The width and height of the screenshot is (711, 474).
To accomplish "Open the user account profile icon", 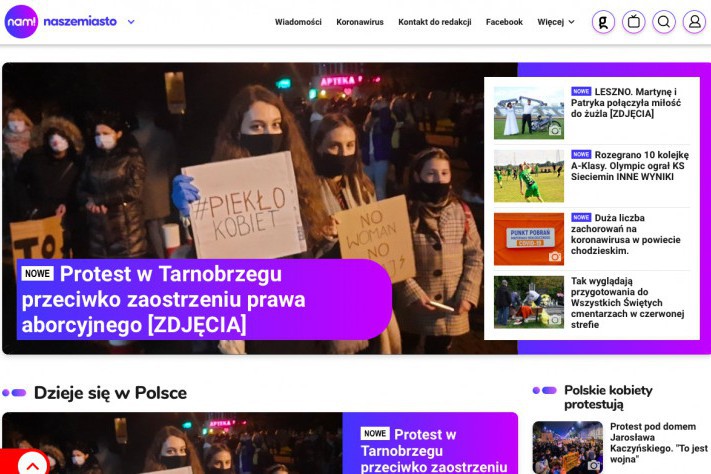I will (694, 22).
